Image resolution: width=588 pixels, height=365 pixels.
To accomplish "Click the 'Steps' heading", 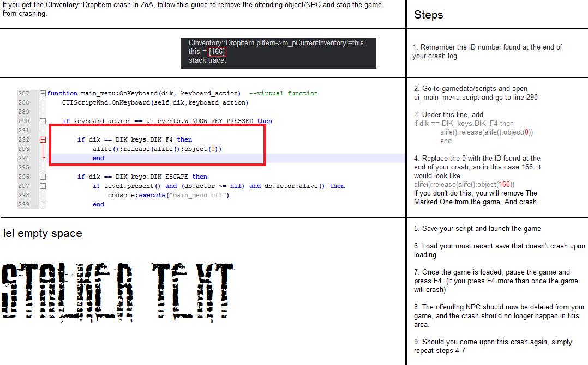I will tap(429, 15).
